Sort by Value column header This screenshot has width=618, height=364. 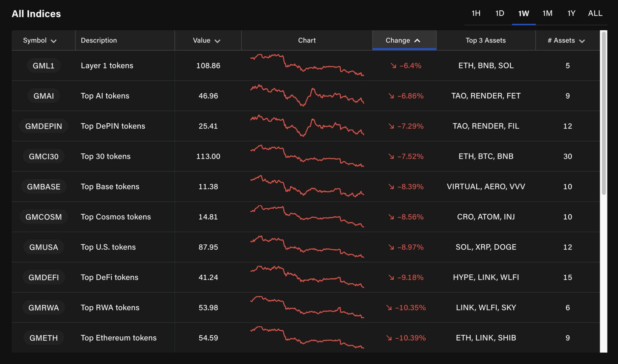pyautogui.click(x=206, y=40)
